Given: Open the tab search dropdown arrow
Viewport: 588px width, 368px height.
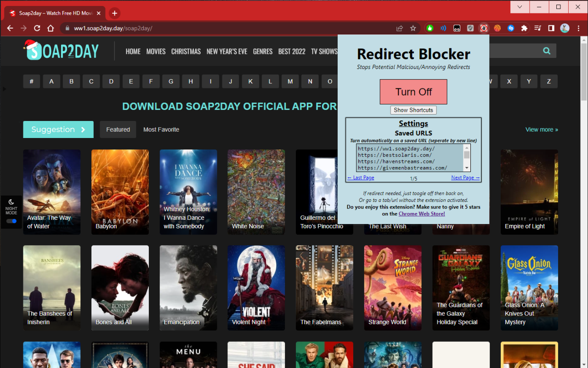Looking at the screenshot, I should 520,7.
